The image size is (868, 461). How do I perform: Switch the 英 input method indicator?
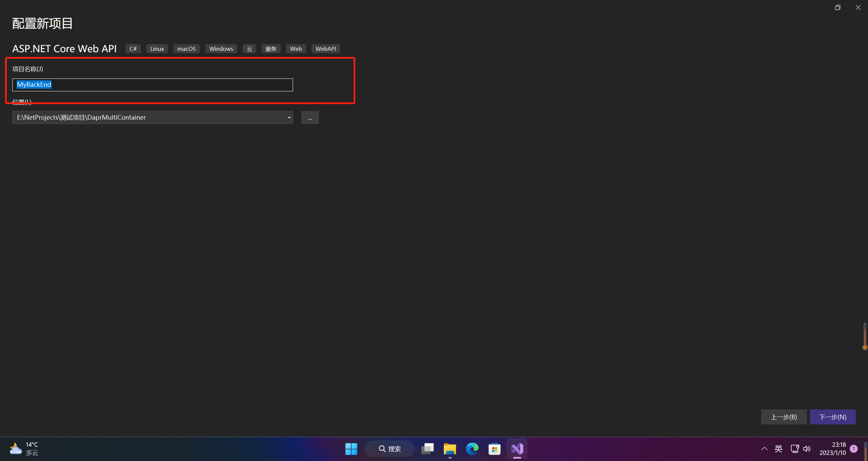pyautogui.click(x=778, y=449)
